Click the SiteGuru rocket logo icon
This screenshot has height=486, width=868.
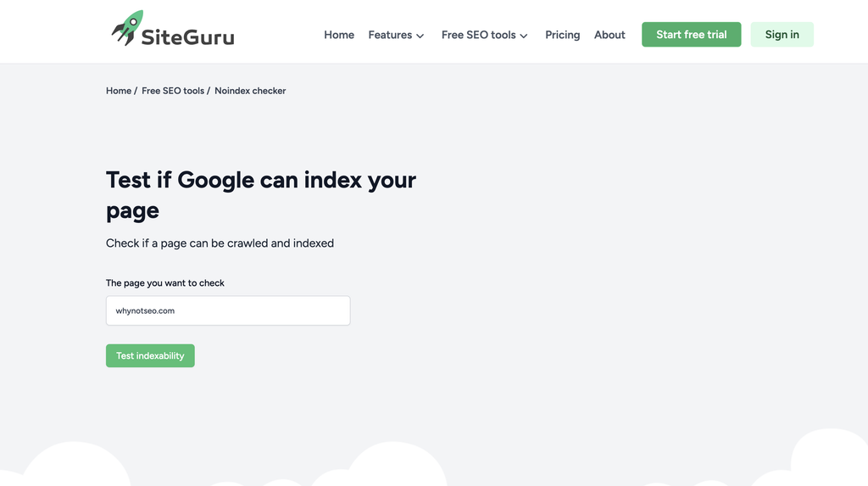coord(127,28)
